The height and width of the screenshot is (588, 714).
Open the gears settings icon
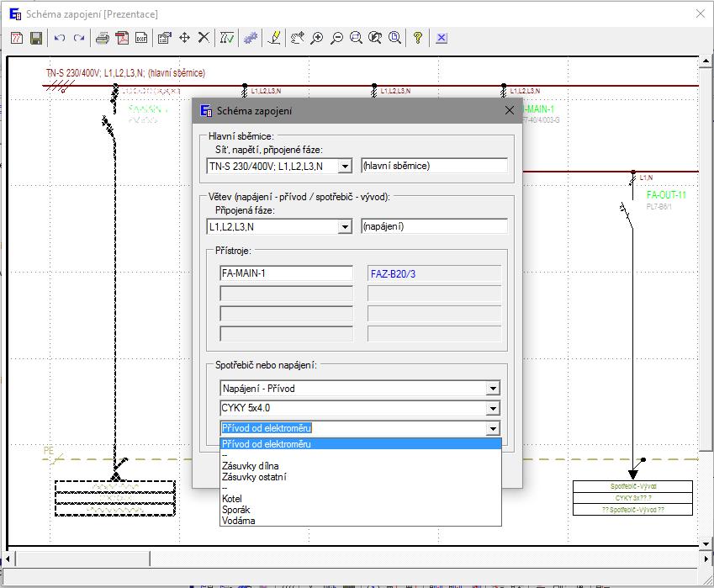tap(251, 38)
